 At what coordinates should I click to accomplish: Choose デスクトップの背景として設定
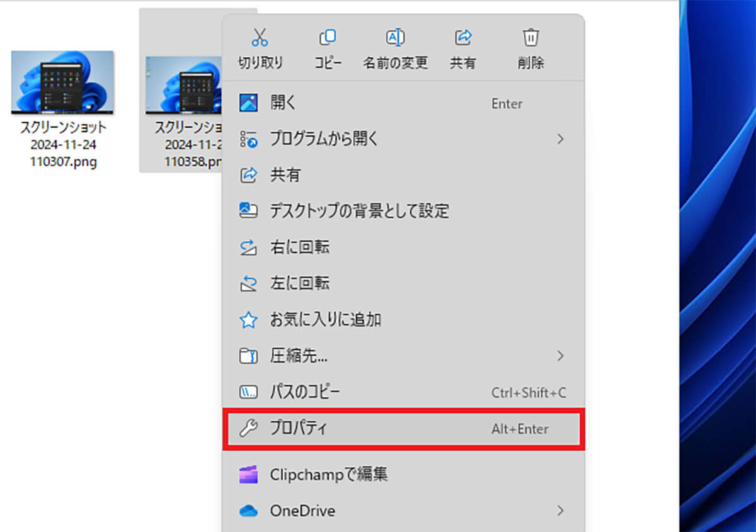point(403,211)
